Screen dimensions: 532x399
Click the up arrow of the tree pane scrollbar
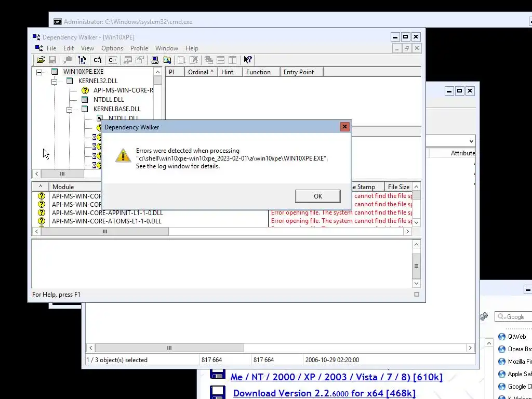pyautogui.click(x=157, y=72)
